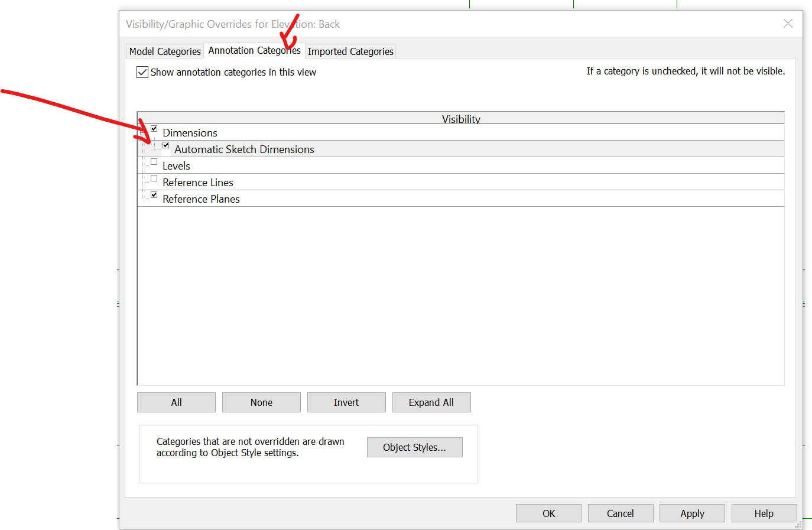Image resolution: width=812 pixels, height=530 pixels.
Task: Click the All button to check everything
Action: coord(176,402)
